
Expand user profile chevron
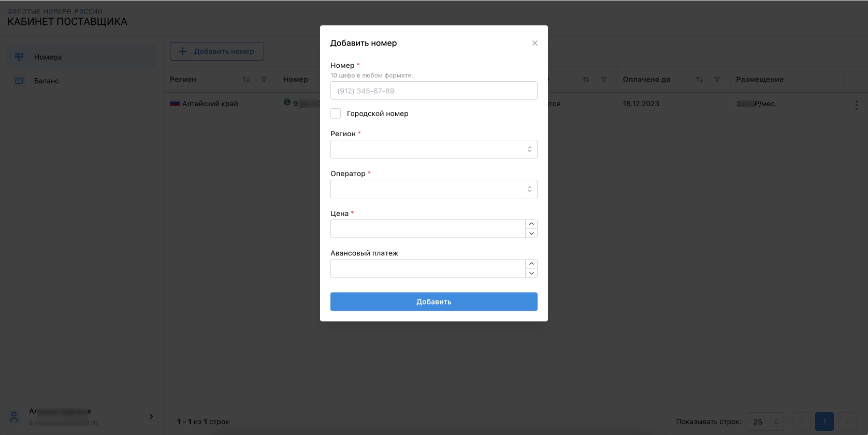[x=151, y=416]
